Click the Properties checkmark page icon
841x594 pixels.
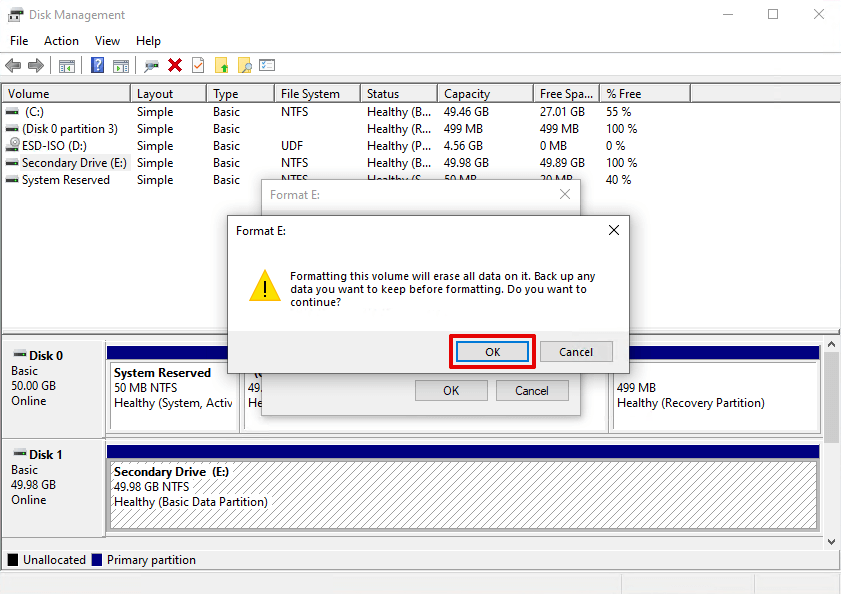pyautogui.click(x=198, y=65)
